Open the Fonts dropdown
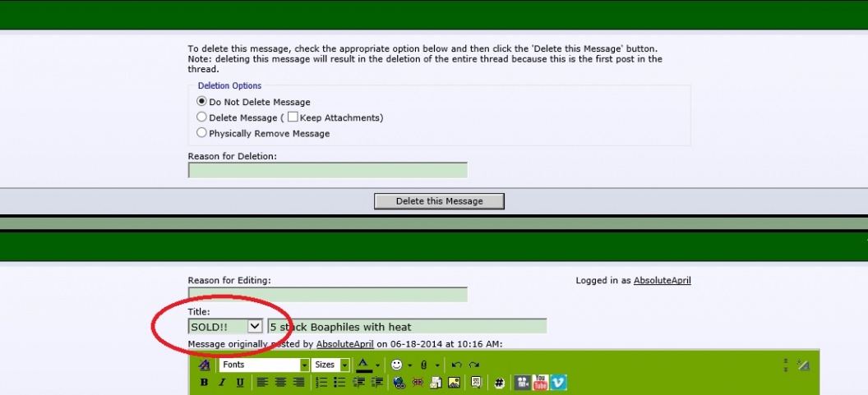 click(264, 365)
